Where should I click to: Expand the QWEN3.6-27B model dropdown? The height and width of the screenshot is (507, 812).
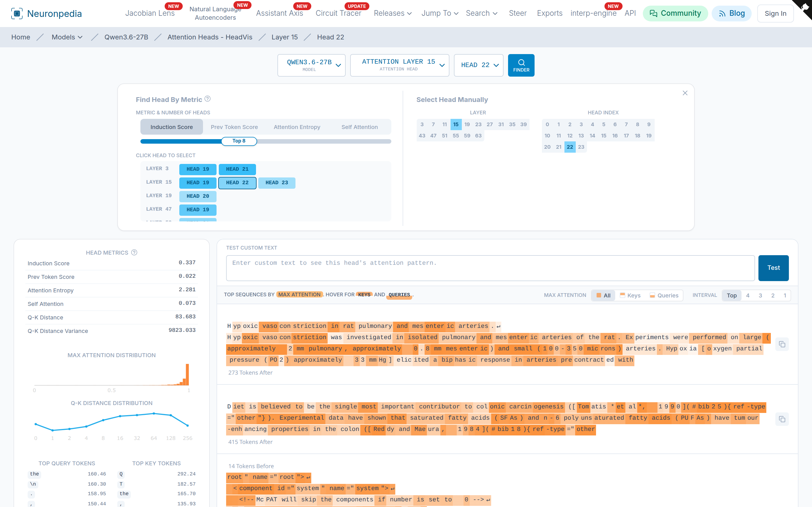pyautogui.click(x=311, y=65)
